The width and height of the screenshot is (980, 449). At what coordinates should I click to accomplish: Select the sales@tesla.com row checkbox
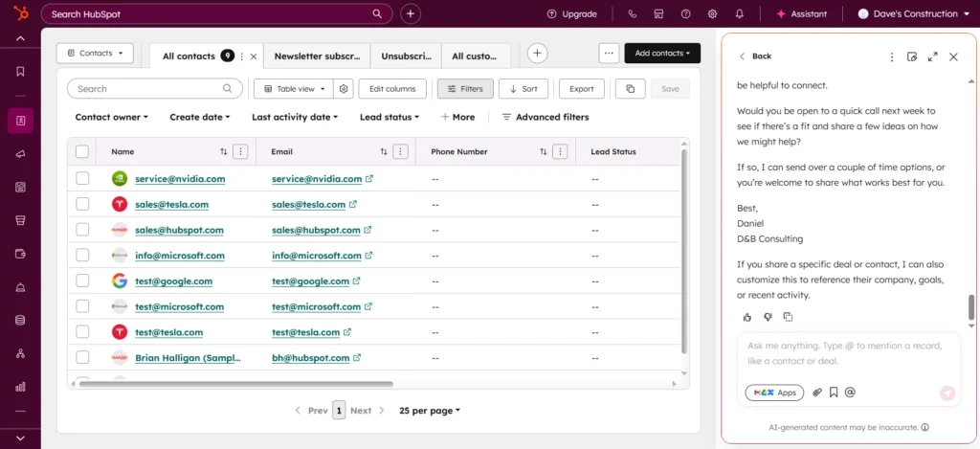pyautogui.click(x=82, y=204)
